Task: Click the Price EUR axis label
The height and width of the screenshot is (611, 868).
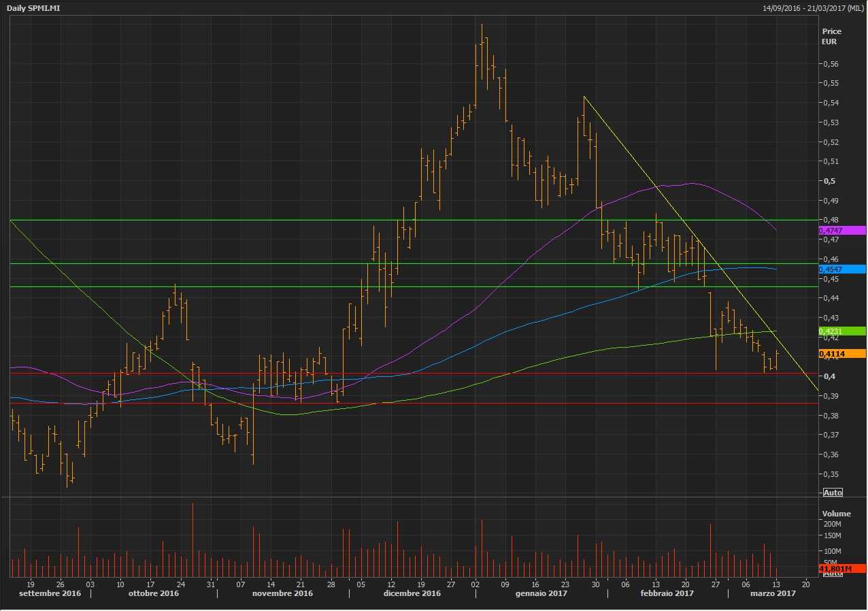Action: [831, 37]
